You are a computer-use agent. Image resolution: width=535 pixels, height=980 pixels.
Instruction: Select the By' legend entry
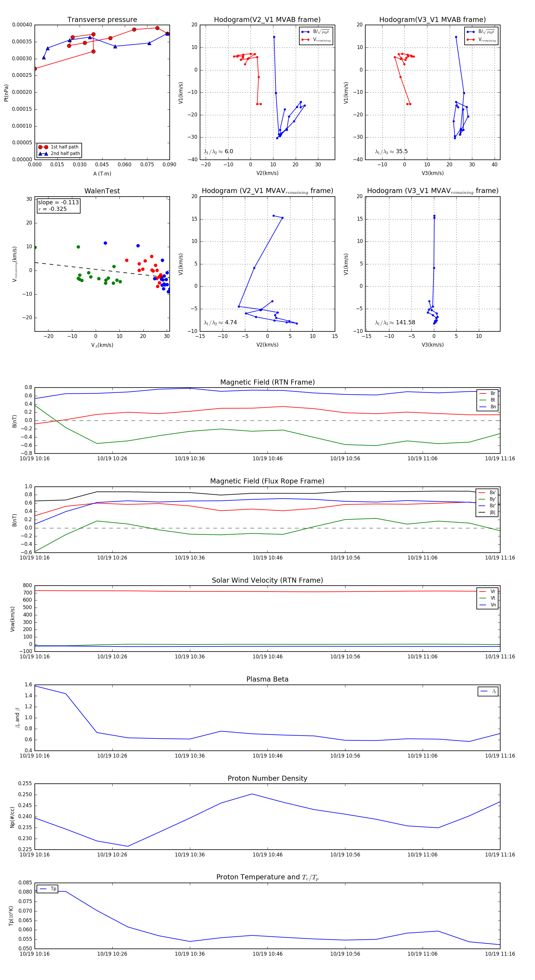[487, 499]
